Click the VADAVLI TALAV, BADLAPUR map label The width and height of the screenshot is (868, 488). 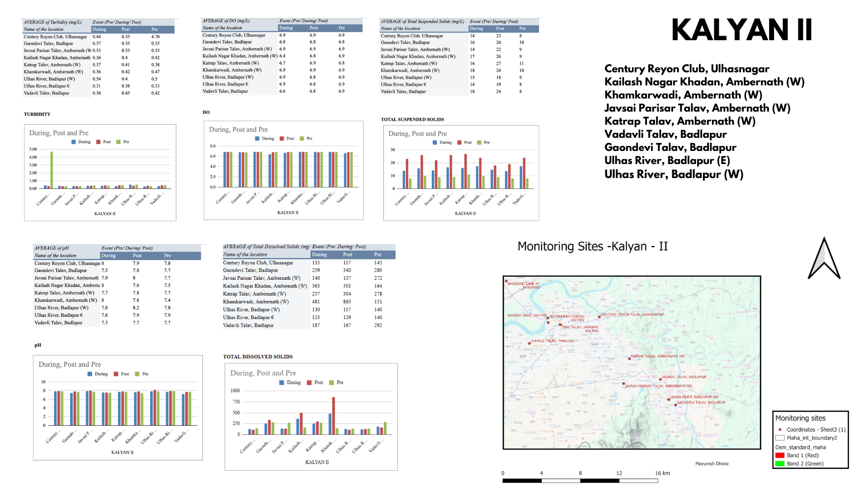684,377
